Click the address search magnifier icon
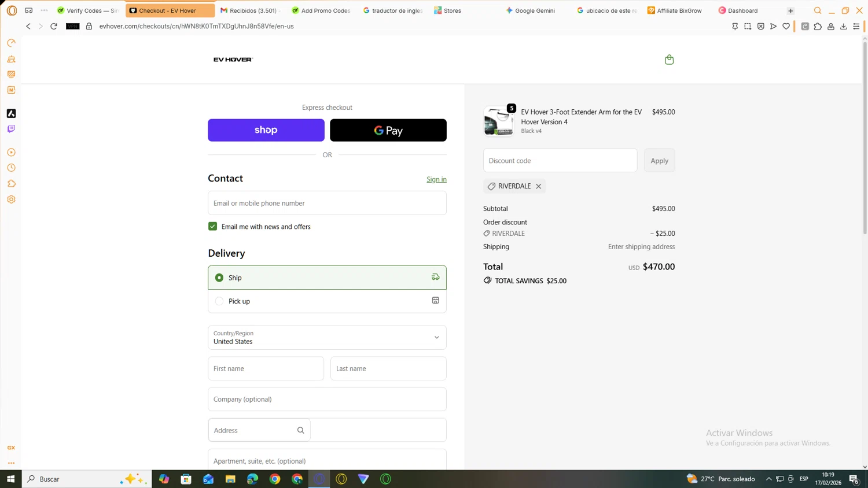This screenshot has width=868, height=488. point(300,430)
